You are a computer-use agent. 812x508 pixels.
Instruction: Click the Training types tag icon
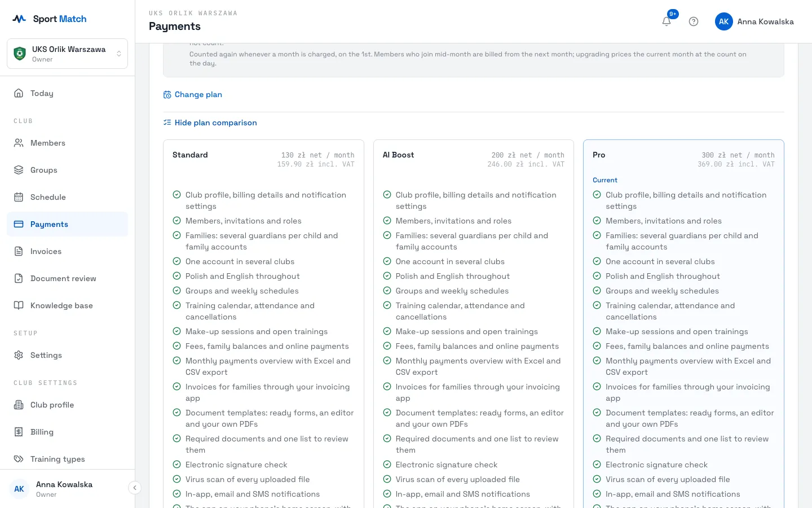[x=19, y=459]
